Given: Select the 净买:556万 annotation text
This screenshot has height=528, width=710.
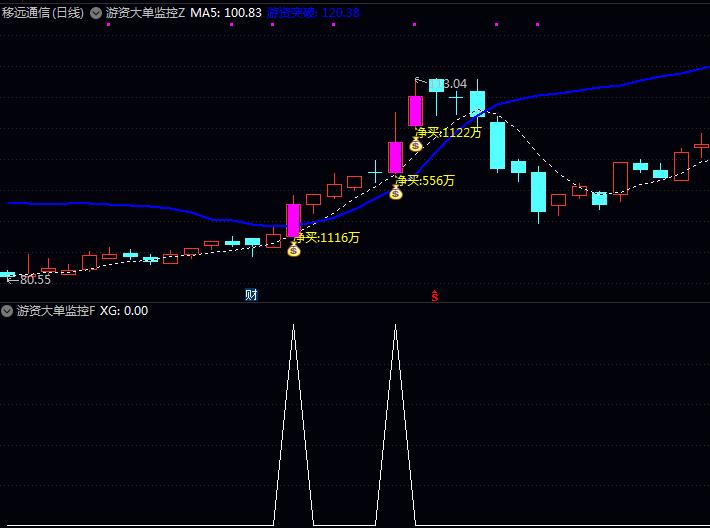Looking at the screenshot, I should tap(425, 180).
